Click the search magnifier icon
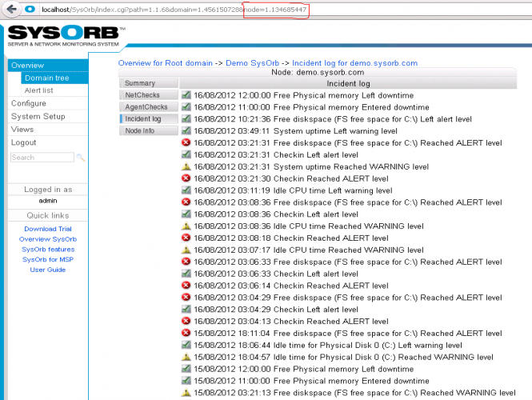Screen dimensions: 532x400 point(81,157)
